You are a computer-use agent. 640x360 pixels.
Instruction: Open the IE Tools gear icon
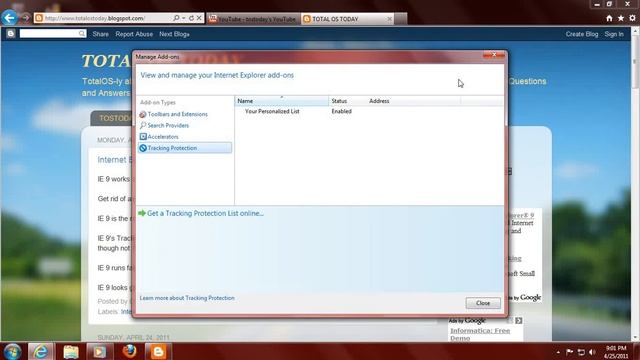632,18
